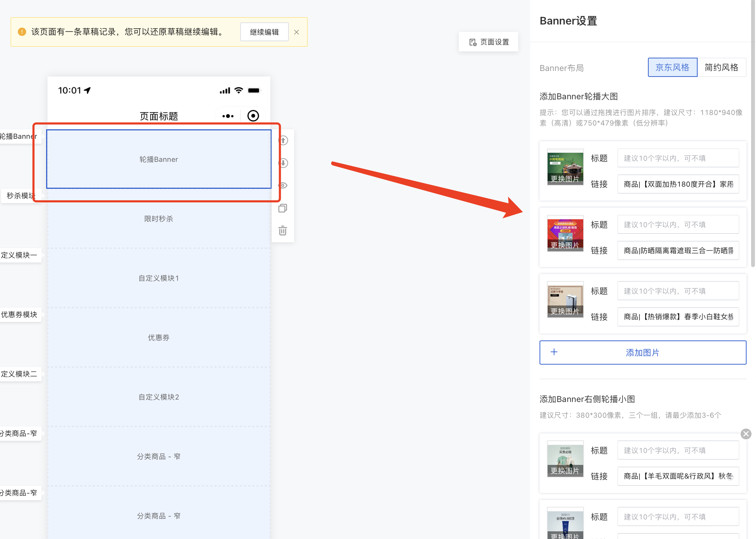The width and height of the screenshot is (756, 539).
Task: Click the title field of the first banner image
Action: click(678, 158)
